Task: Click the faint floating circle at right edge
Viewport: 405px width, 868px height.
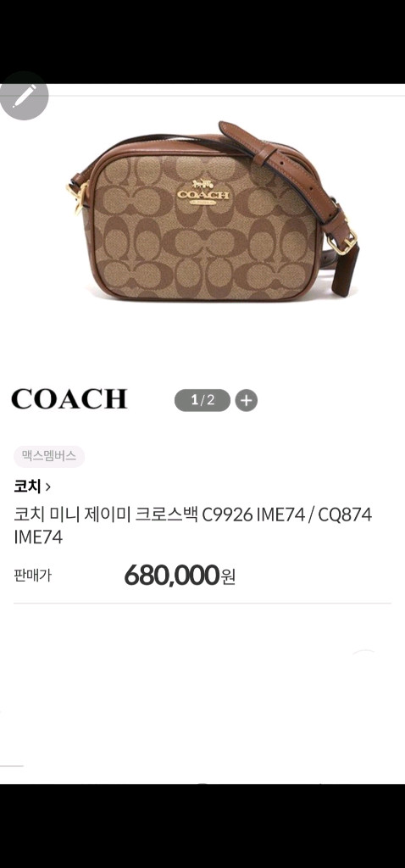Action: pos(364,654)
